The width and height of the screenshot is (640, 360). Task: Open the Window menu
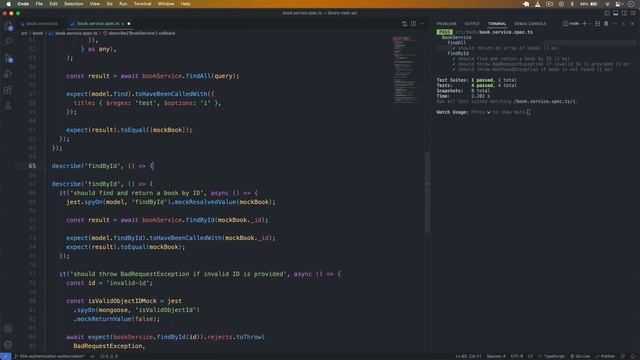tap(166, 4)
